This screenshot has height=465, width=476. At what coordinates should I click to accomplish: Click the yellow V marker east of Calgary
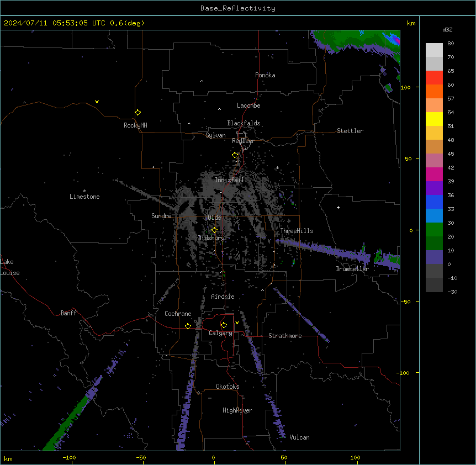tap(237, 323)
